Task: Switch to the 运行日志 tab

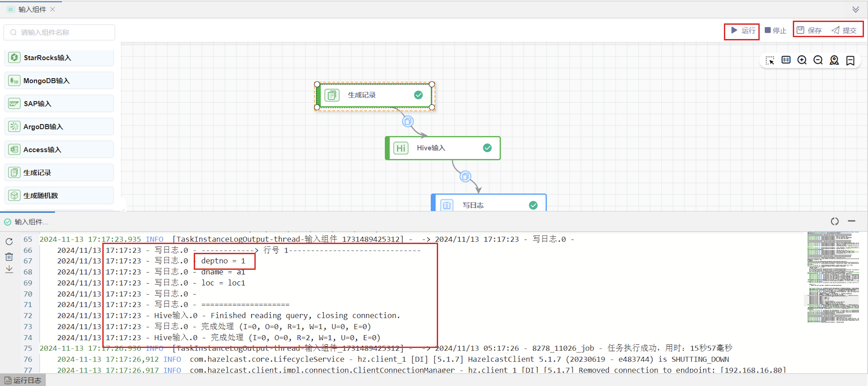Action: (23, 380)
